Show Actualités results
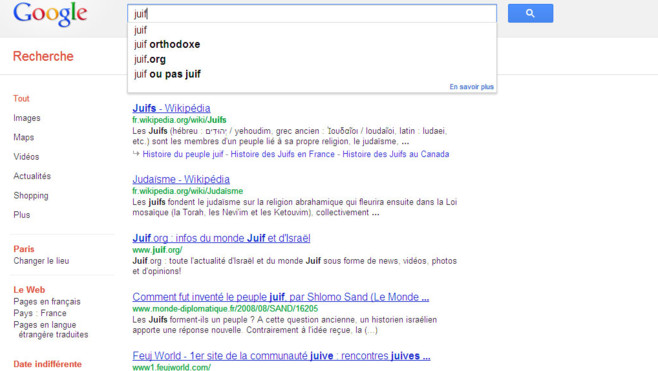Viewport: 658px width, 371px height. tap(32, 176)
